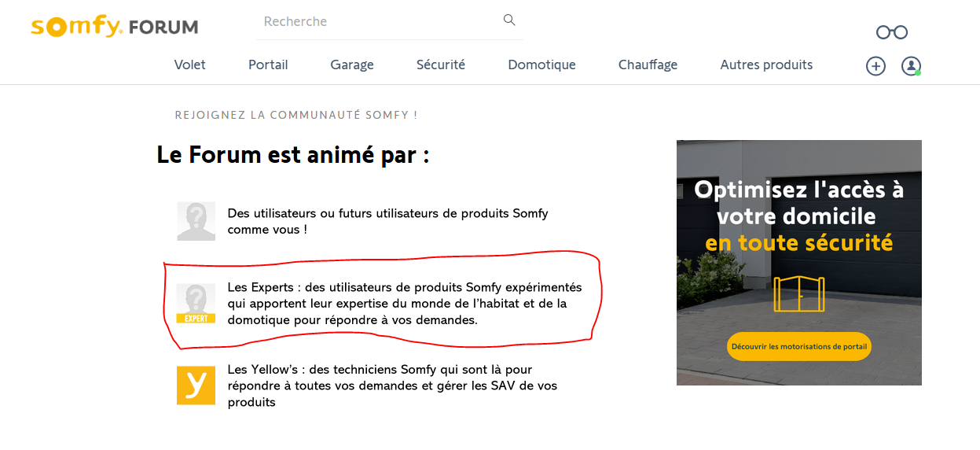Select the Garage menu item
The height and width of the screenshot is (450, 980).
tap(352, 65)
